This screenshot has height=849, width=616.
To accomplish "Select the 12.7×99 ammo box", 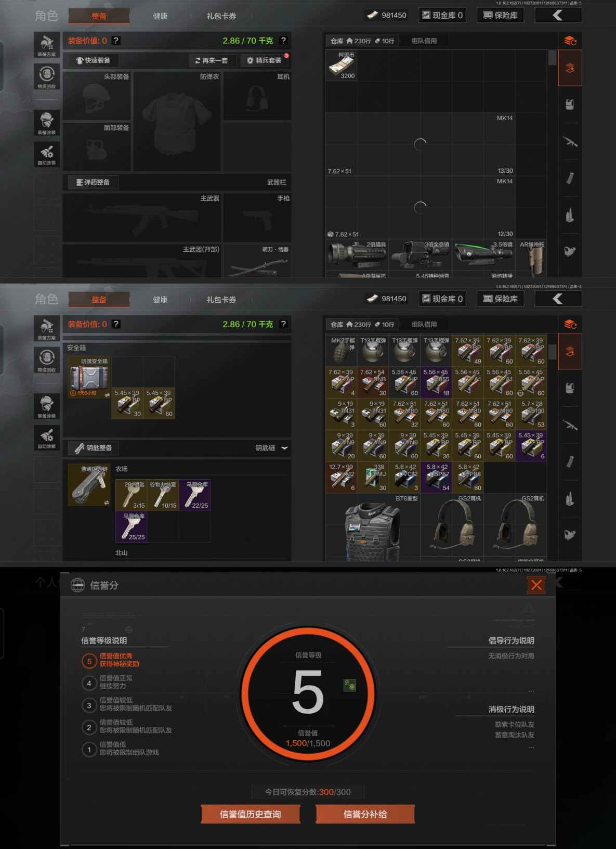I will point(342,477).
